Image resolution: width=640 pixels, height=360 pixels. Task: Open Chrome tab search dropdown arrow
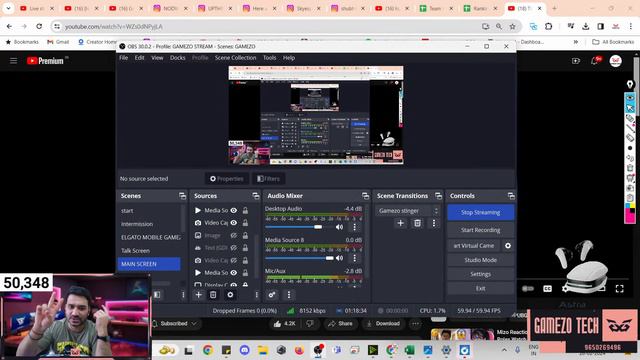[x=8, y=8]
